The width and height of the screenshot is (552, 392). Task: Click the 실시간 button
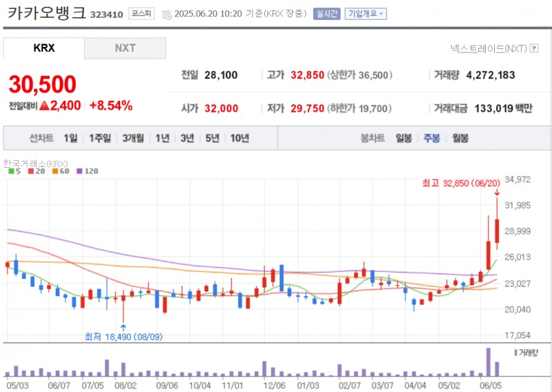(x=326, y=14)
